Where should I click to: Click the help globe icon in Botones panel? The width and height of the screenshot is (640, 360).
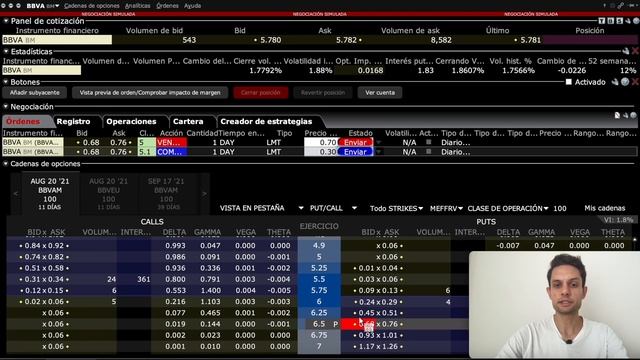coord(625,82)
